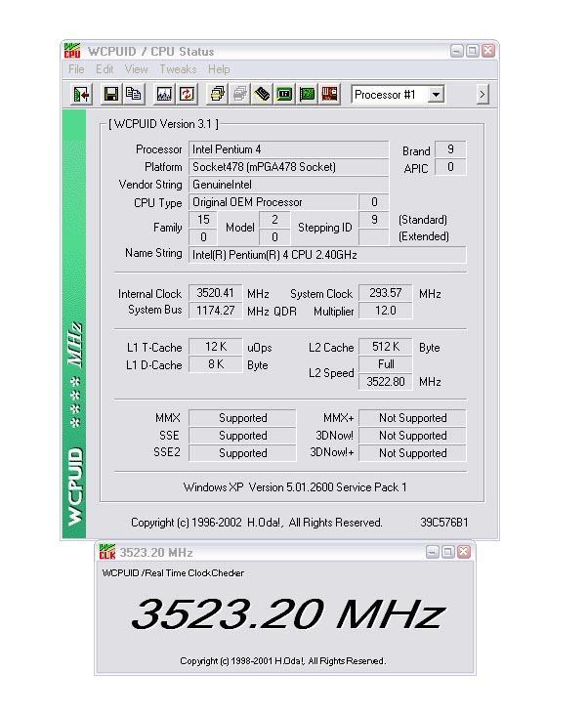Click the Brand value 9
This screenshot has width=588, height=716.
click(x=450, y=149)
